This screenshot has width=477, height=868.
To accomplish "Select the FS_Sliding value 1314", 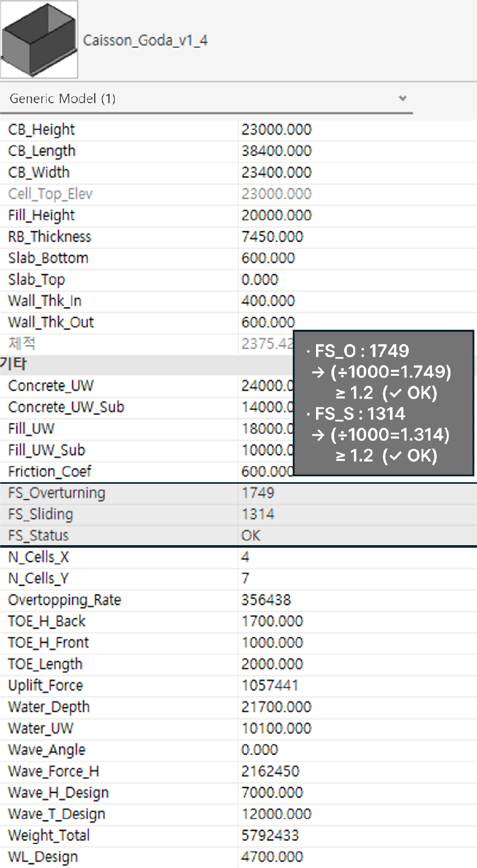I will tap(258, 514).
